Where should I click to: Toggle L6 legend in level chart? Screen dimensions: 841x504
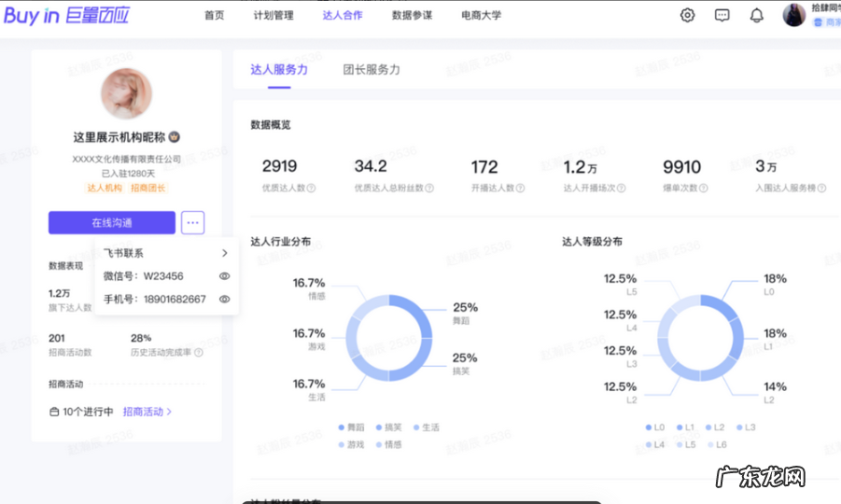(717, 444)
